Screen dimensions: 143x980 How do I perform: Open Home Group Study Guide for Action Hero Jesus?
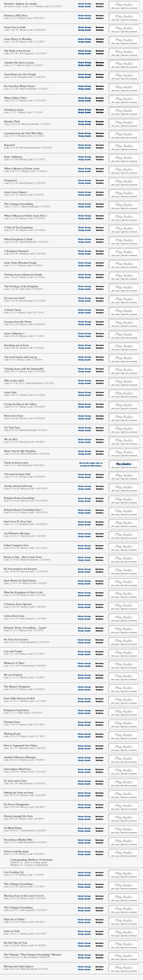coord(84,617)
